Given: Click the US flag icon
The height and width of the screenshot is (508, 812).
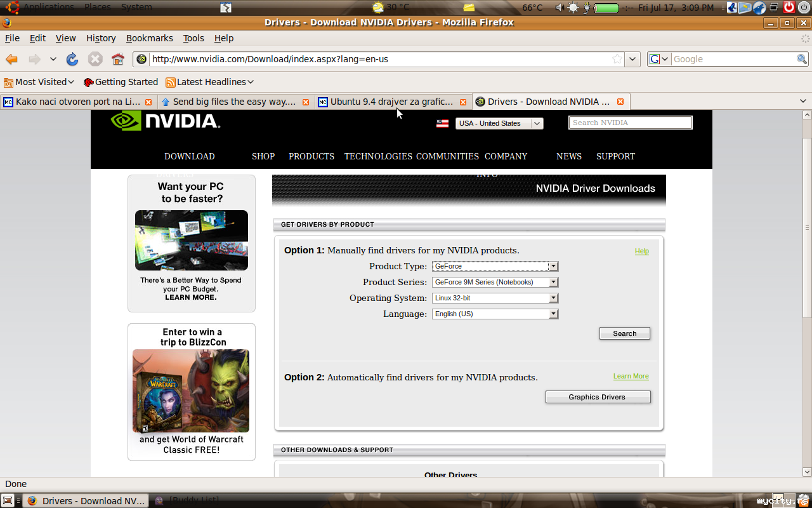Looking at the screenshot, I should [x=443, y=123].
